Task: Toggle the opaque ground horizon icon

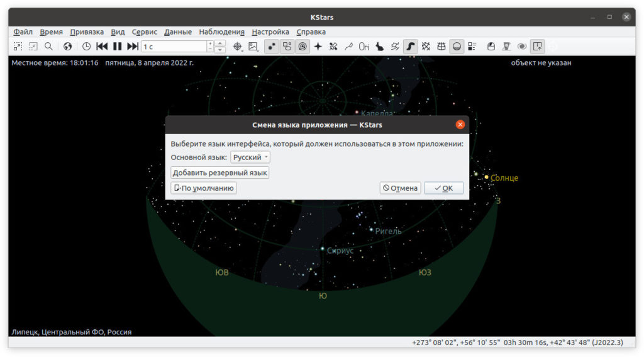Action: pyautogui.click(x=457, y=47)
